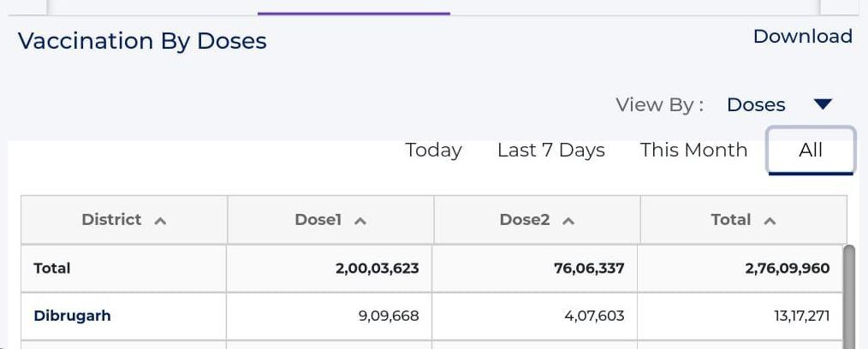Download the vaccination by doses data
The height and width of the screenshot is (349, 868).
pos(802,36)
